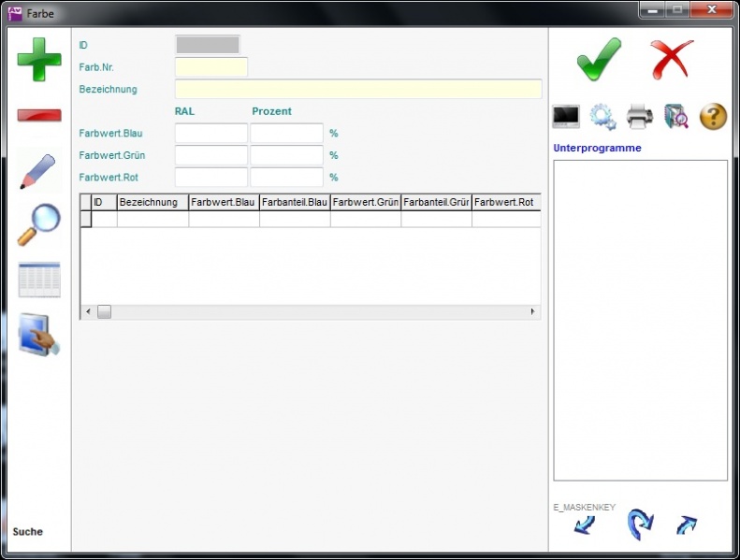Click the black monitor screen icon
Screen dimensions: 740x560
pyautogui.click(x=566, y=117)
